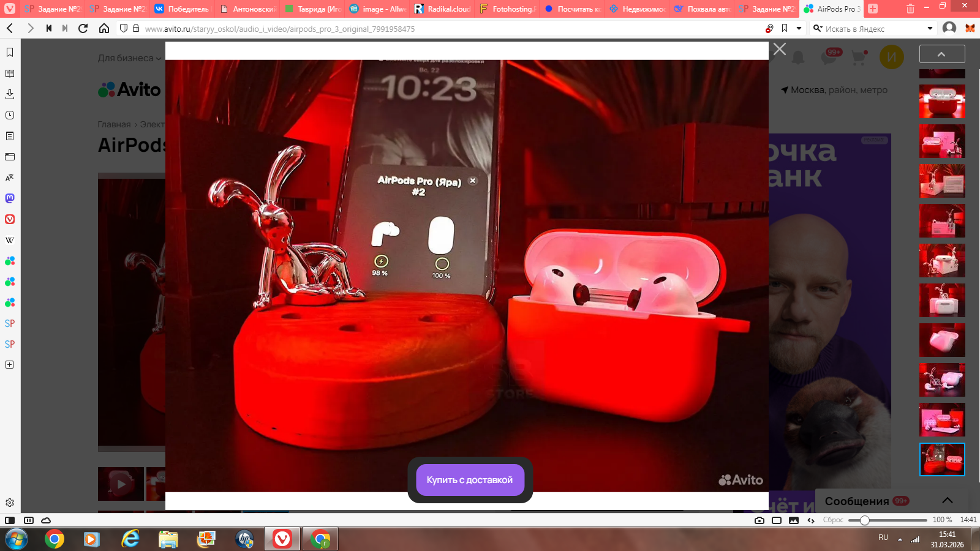Image resolution: width=980 pixels, height=551 pixels.
Task: Open tab tiling options in status bar
Action: tap(29, 520)
